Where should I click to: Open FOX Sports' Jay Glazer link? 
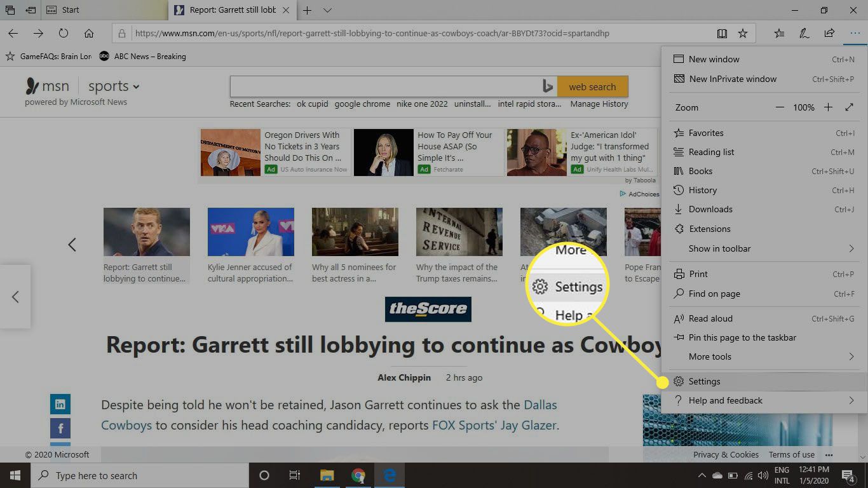494,425
